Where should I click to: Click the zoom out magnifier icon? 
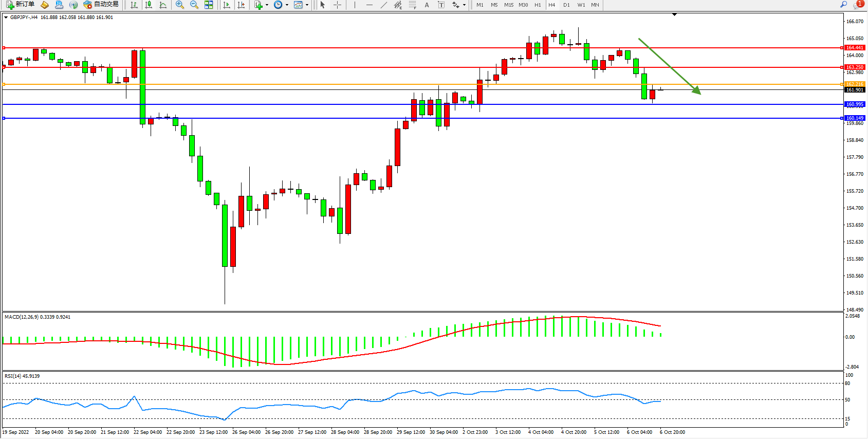coord(194,5)
